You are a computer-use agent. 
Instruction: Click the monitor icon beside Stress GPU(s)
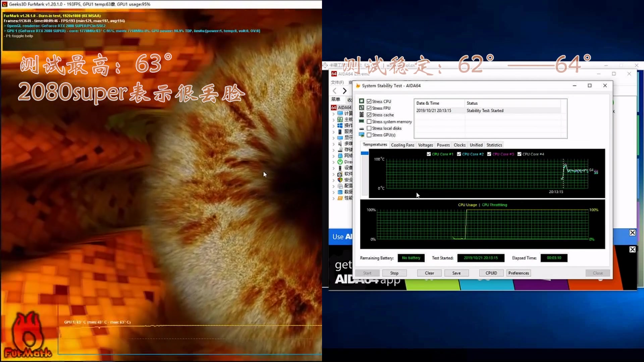point(362,135)
